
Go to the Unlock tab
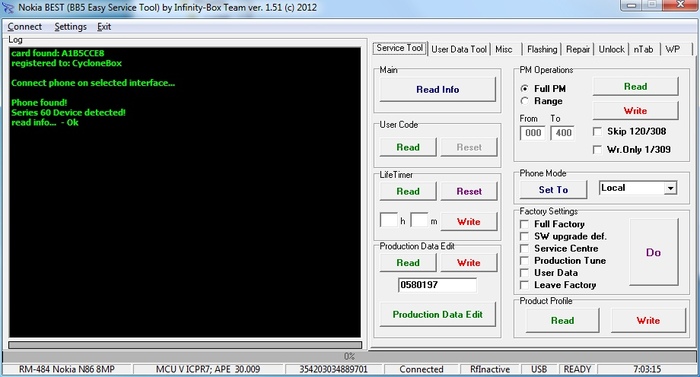tap(611, 50)
